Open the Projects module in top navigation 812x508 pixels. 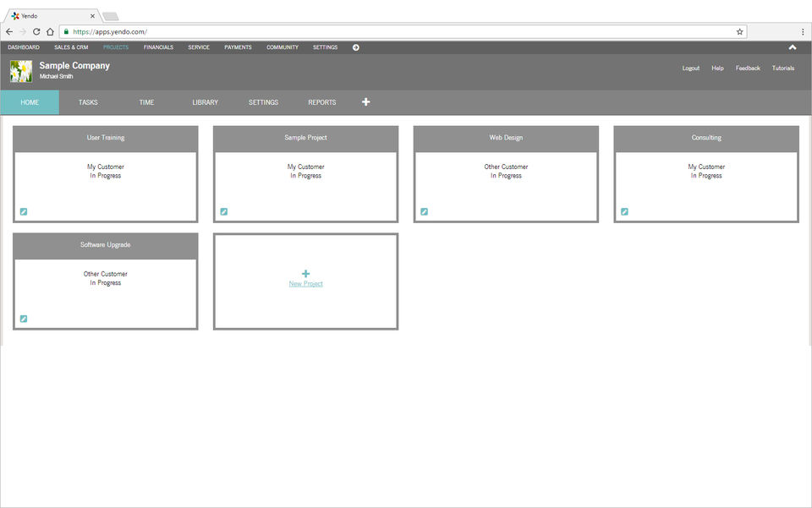[x=116, y=47]
